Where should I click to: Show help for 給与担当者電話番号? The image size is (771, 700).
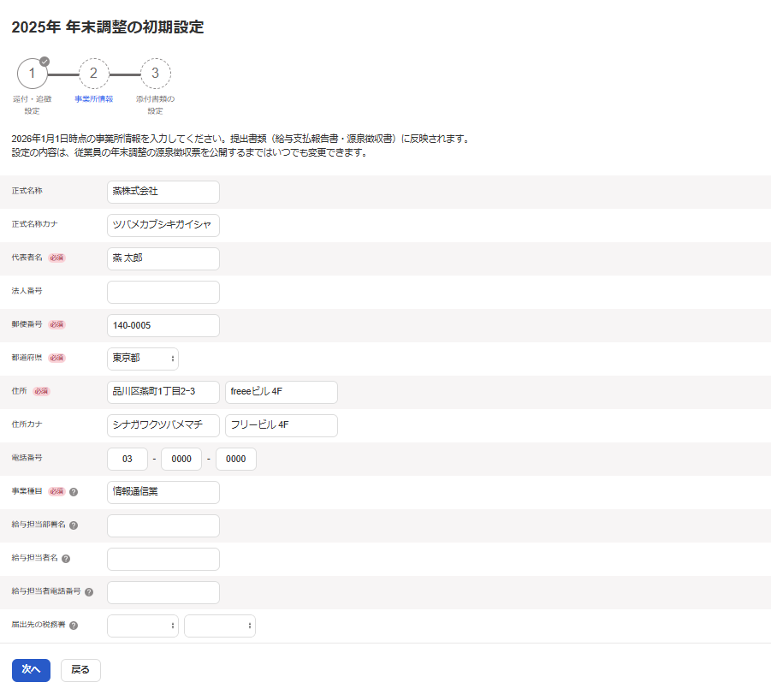tap(89, 592)
